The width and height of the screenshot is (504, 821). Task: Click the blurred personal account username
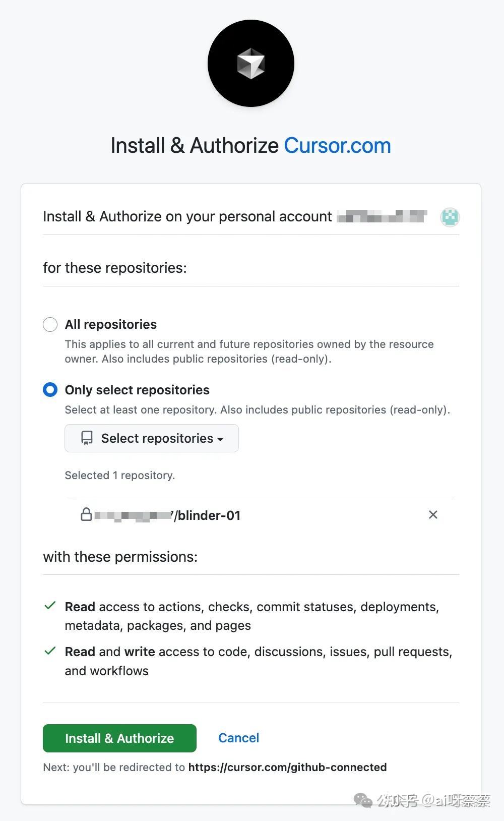(382, 217)
